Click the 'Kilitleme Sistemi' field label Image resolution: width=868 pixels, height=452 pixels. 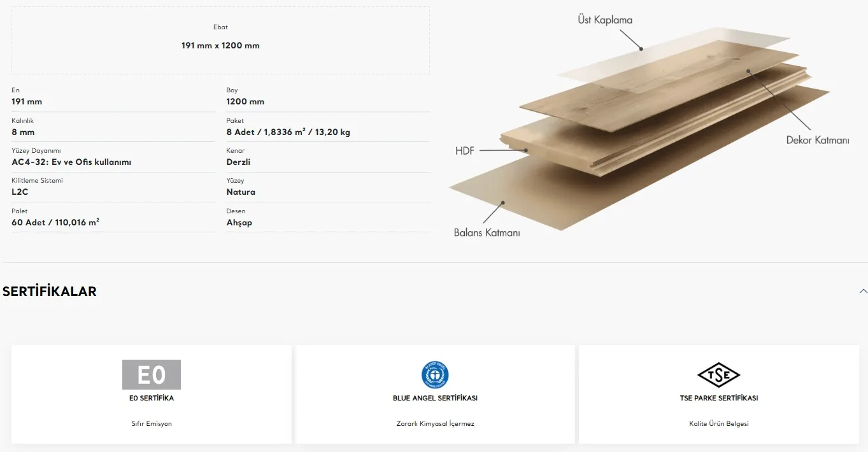pyautogui.click(x=37, y=181)
